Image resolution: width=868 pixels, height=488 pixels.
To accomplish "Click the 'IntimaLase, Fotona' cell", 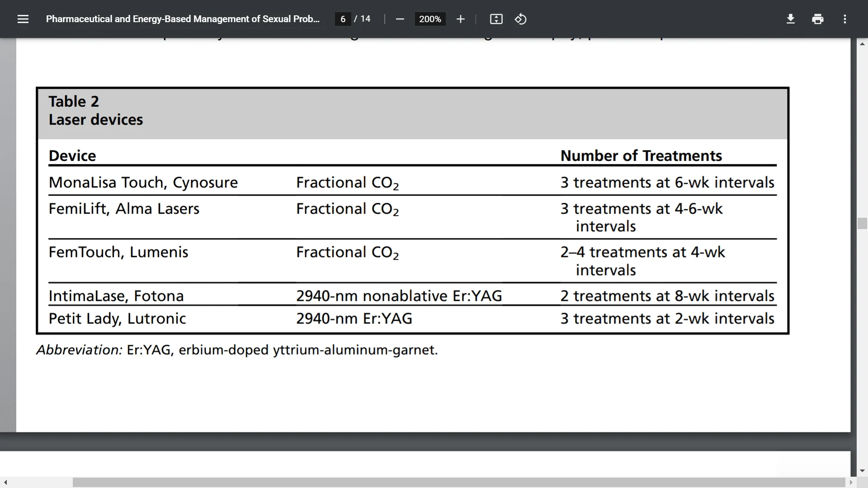I will (x=116, y=296).
